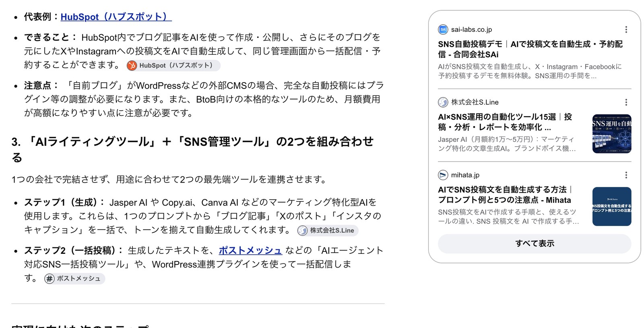Open the HubSpot（ハブスポット） hyperlink
This screenshot has height=328, width=644.
[x=116, y=17]
